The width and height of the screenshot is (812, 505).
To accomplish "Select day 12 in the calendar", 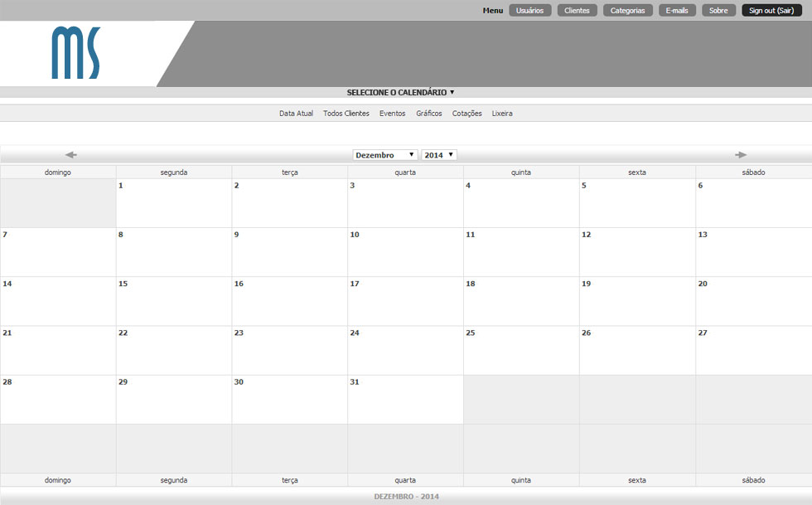I will pyautogui.click(x=637, y=252).
